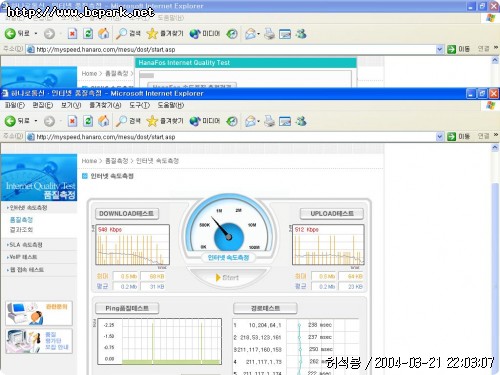Click the Stop icon in the background IE window
This screenshot has width=500, height=375.
tap(72, 33)
